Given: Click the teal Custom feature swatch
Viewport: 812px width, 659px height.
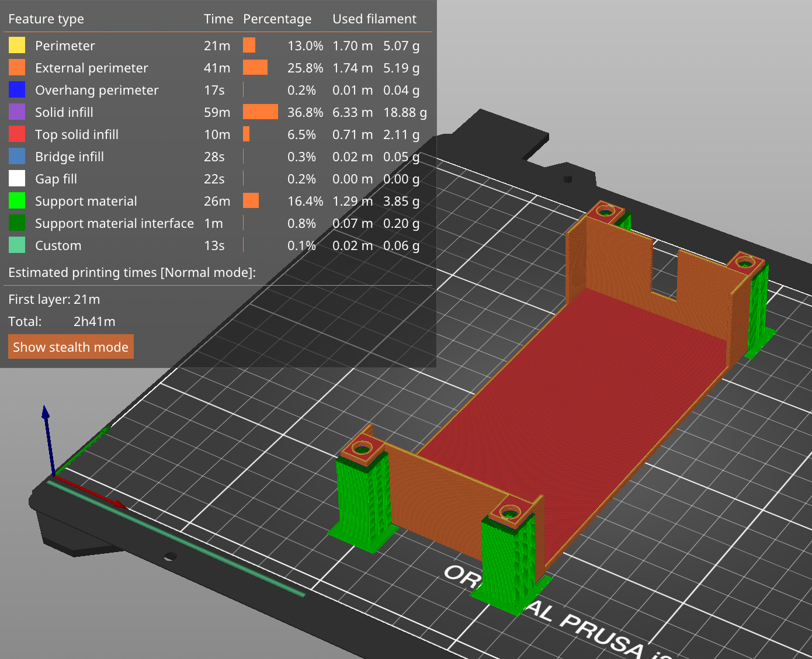Looking at the screenshot, I should tap(17, 245).
